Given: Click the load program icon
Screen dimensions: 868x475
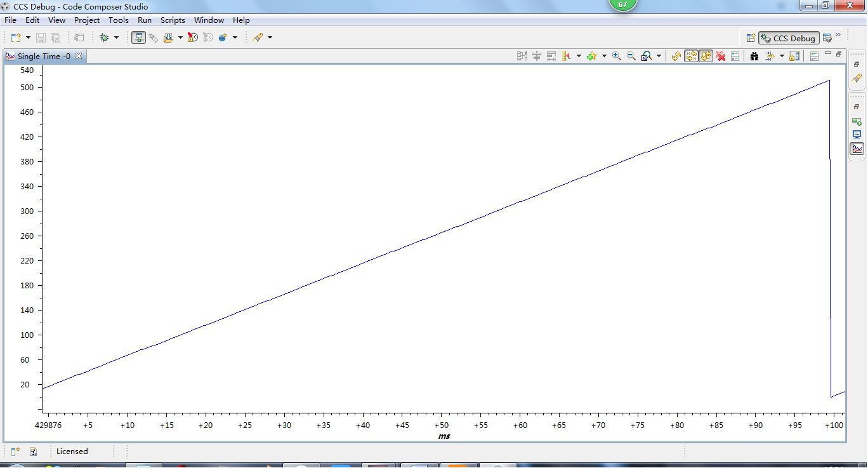Looking at the screenshot, I should click(x=168, y=38).
